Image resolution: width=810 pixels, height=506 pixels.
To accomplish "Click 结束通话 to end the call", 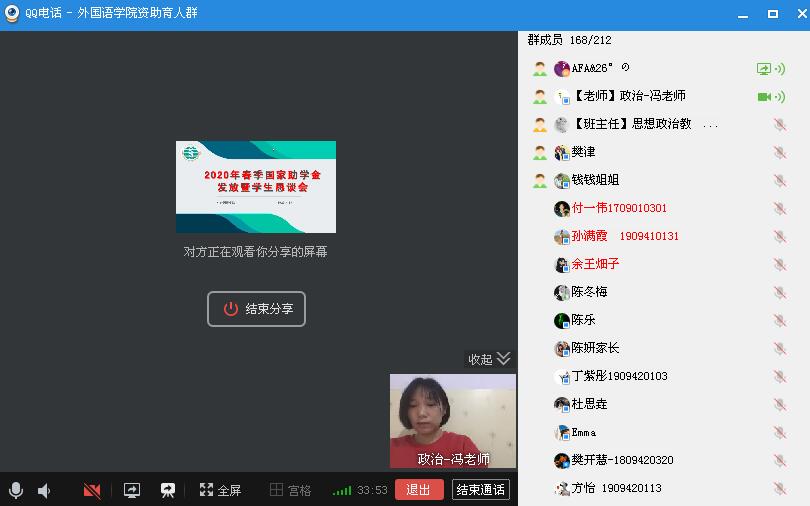I will pyautogui.click(x=480, y=490).
